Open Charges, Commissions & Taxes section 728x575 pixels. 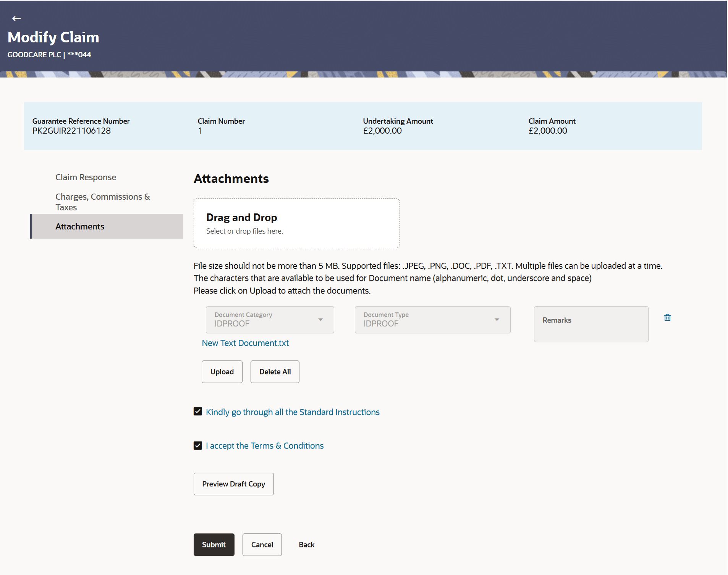tap(102, 202)
